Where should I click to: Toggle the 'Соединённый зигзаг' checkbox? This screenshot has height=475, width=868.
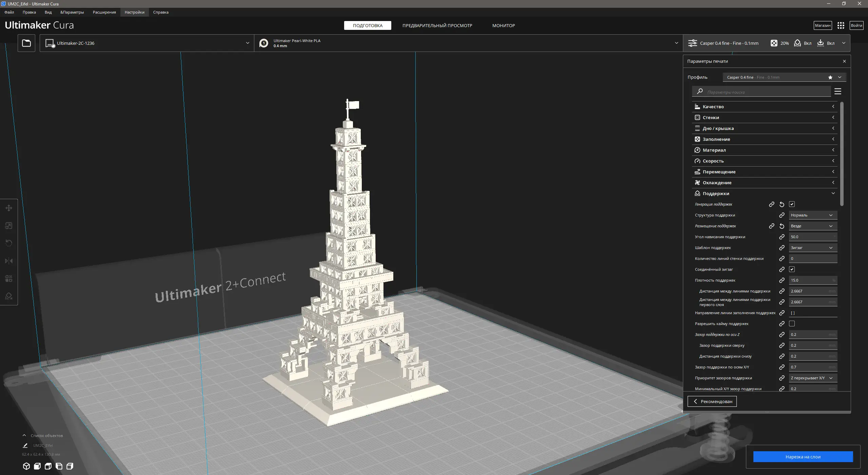pyautogui.click(x=792, y=269)
